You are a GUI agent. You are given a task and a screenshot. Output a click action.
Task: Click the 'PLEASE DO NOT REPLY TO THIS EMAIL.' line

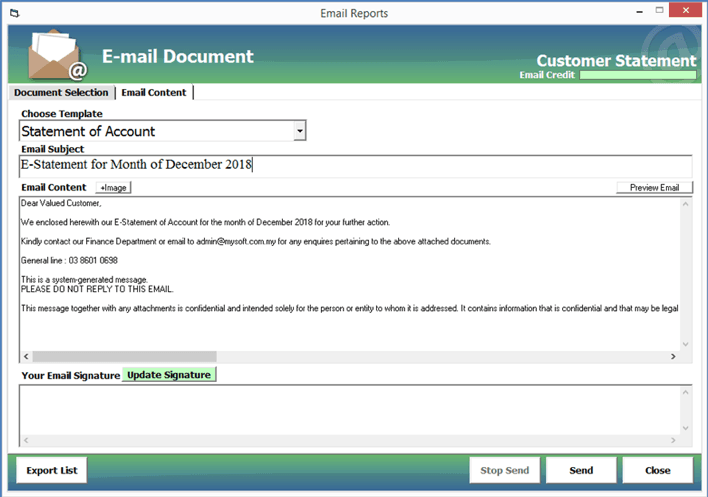click(x=97, y=289)
